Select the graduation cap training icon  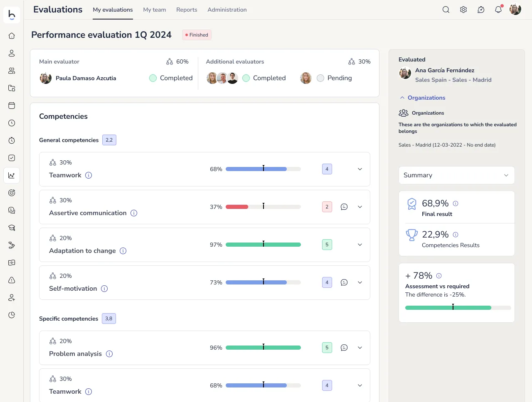pos(12,228)
